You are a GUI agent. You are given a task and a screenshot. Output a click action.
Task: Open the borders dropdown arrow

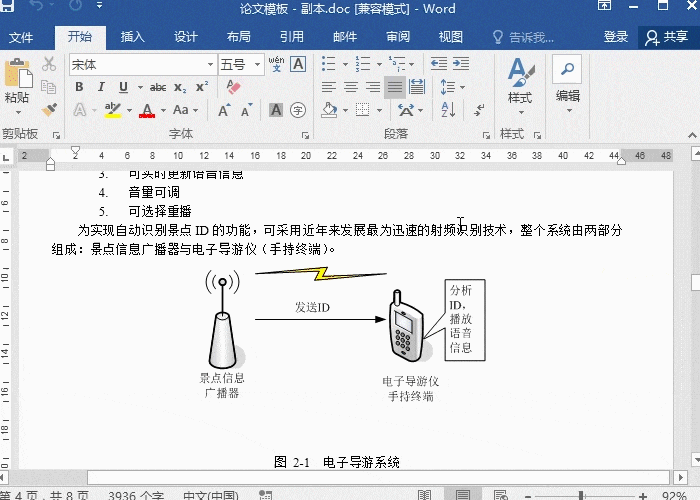(x=379, y=110)
